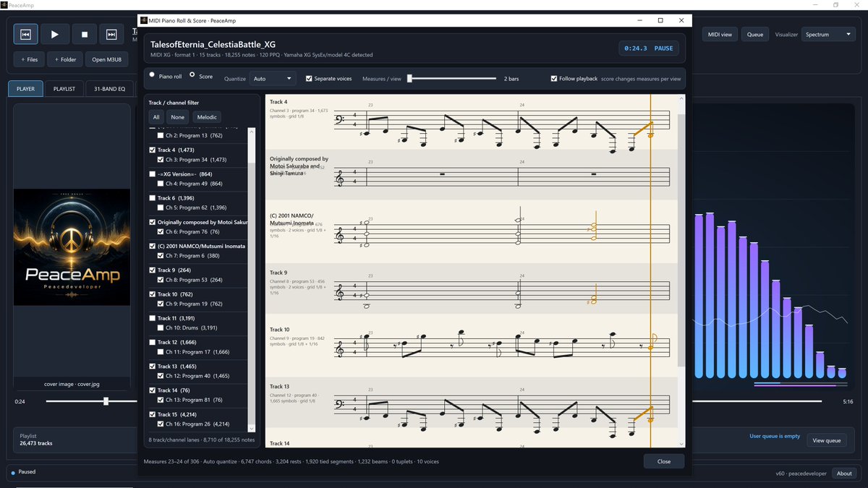Select All tracks in channel filter

pyautogui.click(x=156, y=117)
